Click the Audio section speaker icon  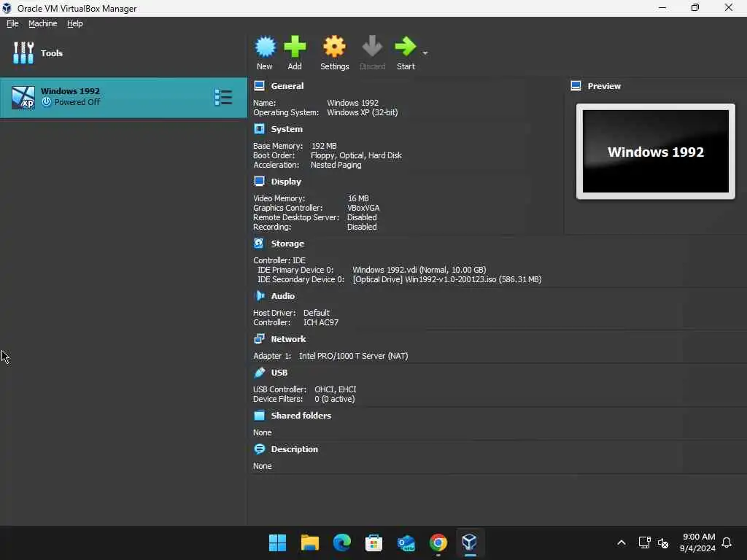[260, 296]
